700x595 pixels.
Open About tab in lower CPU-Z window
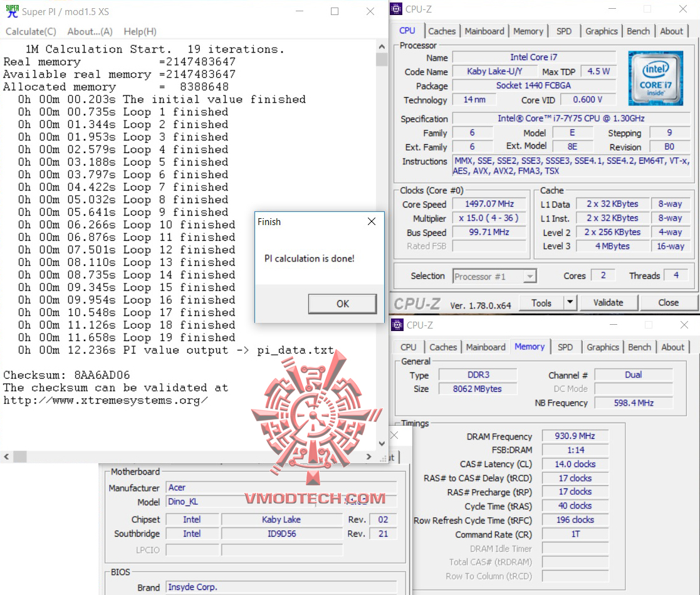click(672, 347)
